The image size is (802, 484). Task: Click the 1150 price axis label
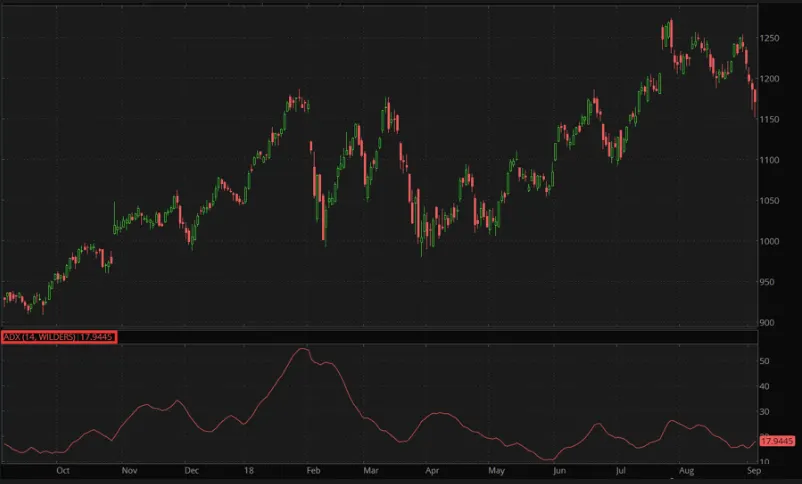769,119
